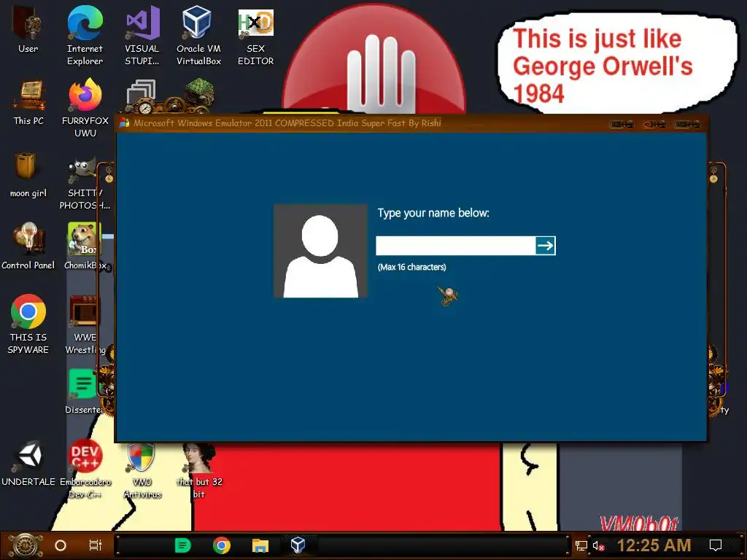The width and height of the screenshot is (747, 560).
Task: Submit name with the arrow button
Action: (x=546, y=246)
